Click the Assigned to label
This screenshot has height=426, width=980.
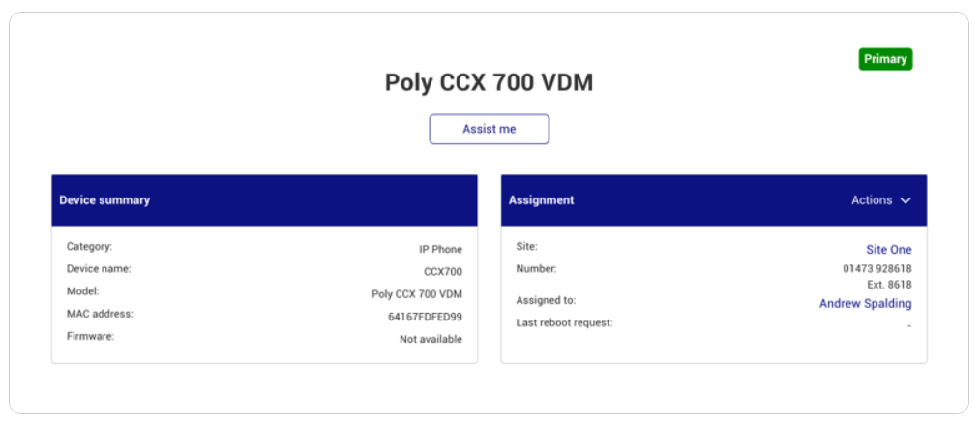(547, 300)
